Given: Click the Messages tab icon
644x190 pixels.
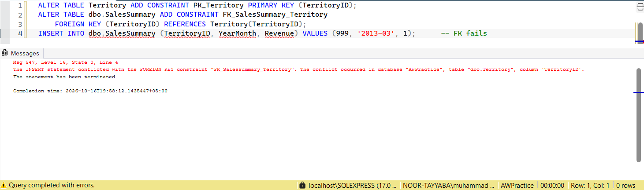Looking at the screenshot, I should [x=5, y=53].
